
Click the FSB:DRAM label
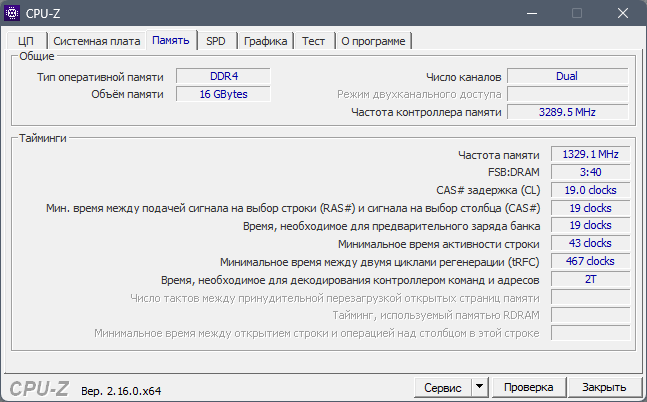[x=514, y=172]
